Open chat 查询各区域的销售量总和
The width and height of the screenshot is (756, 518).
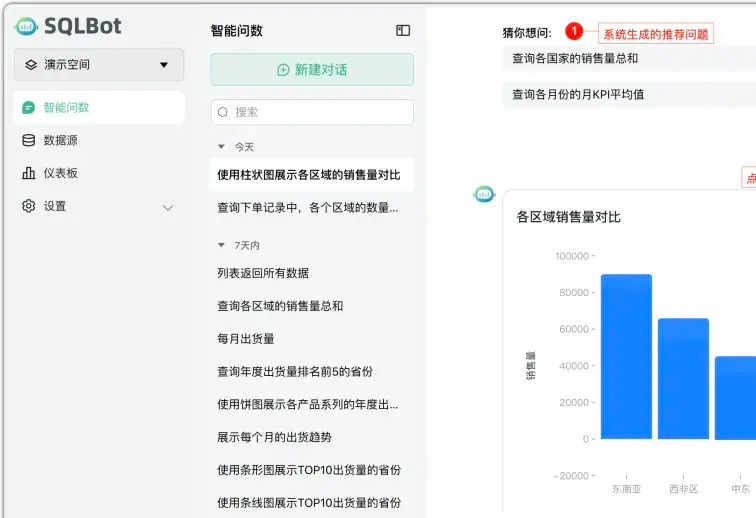click(312, 306)
